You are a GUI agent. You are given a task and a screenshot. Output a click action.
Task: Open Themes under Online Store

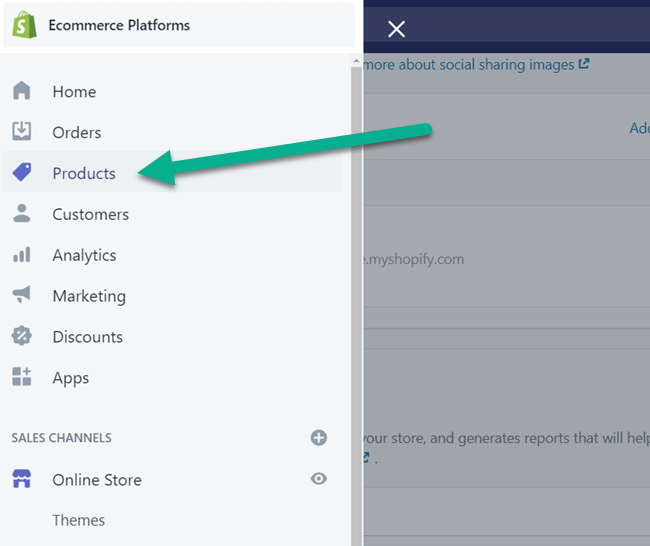pyautogui.click(x=79, y=520)
